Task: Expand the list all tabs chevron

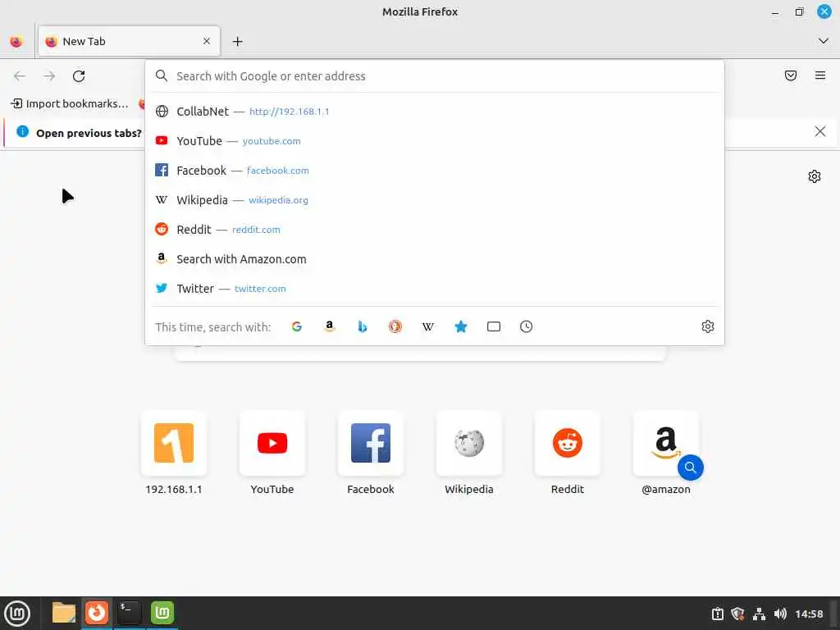Action: pyautogui.click(x=824, y=41)
